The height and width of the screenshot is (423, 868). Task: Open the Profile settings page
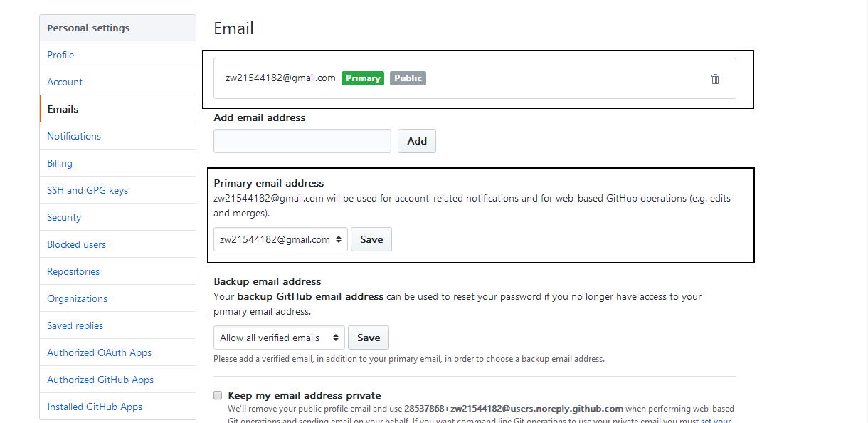click(x=60, y=55)
